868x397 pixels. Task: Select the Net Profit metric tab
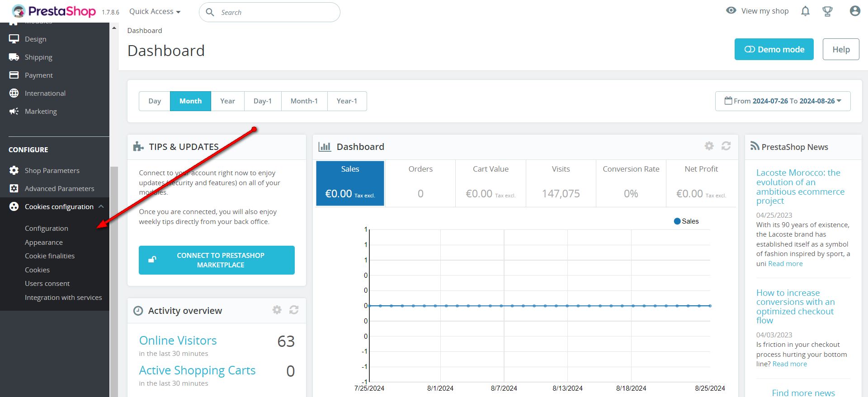click(x=701, y=183)
